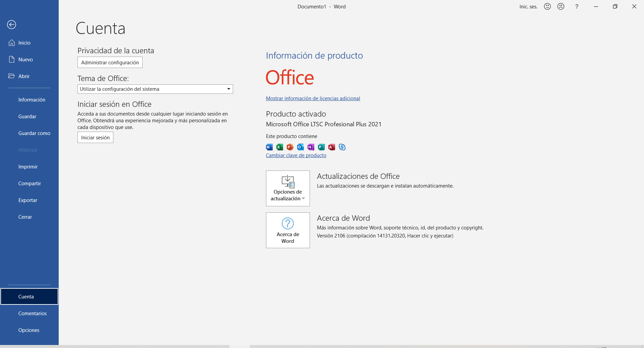Open the Imprimir page
This screenshot has height=348, width=644.
pos(29,166)
